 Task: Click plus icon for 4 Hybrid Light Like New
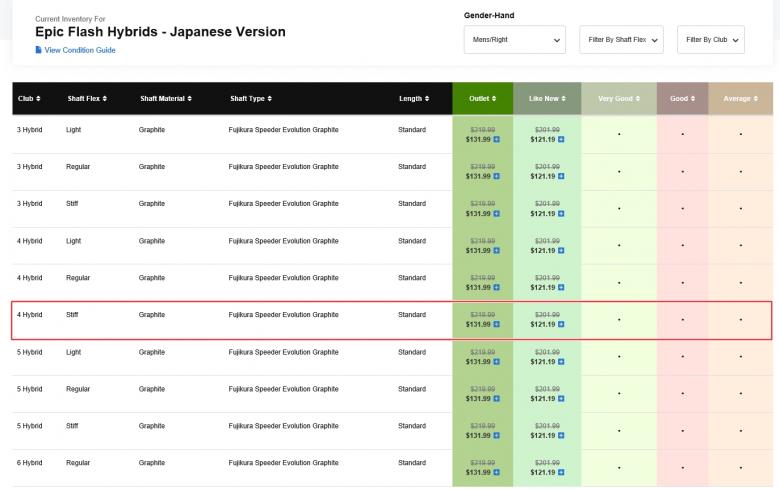click(x=561, y=250)
